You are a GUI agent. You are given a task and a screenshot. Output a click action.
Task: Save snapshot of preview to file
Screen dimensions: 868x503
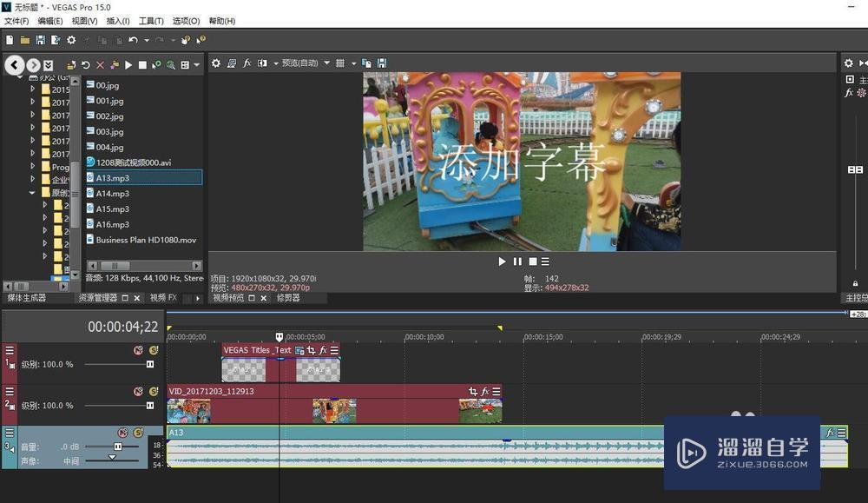click(x=382, y=63)
